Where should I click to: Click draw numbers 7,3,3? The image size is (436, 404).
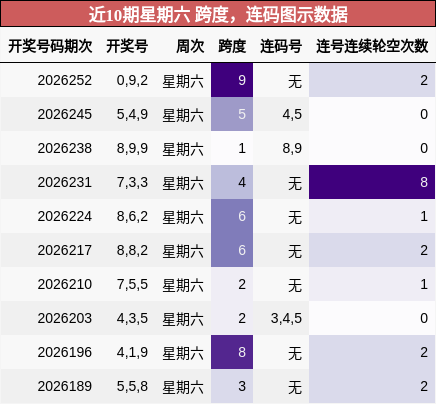(132, 182)
